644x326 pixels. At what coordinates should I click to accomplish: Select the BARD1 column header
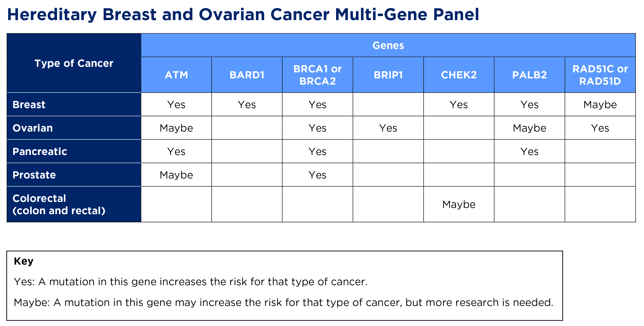(x=247, y=75)
